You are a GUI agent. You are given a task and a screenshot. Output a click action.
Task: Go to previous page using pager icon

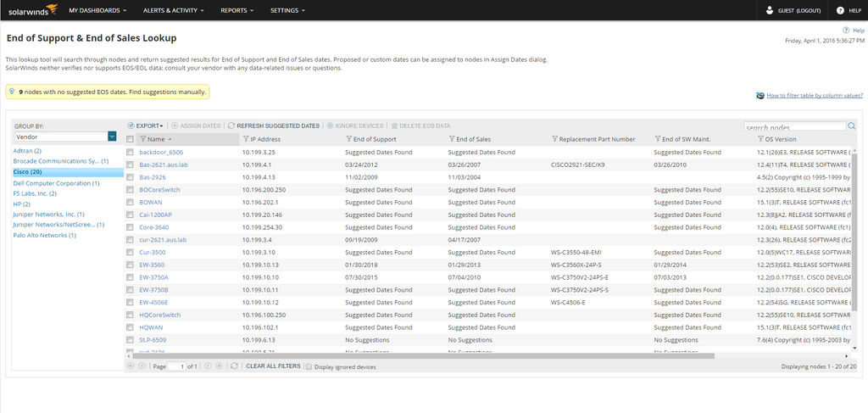click(142, 366)
